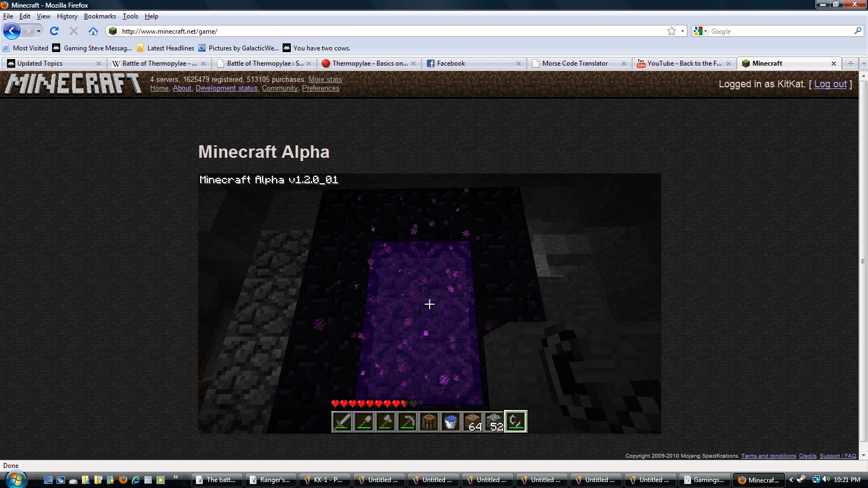This screenshot has height=488, width=868.
Task: Open the Latest Headlines bookmark feed
Action: (x=165, y=48)
